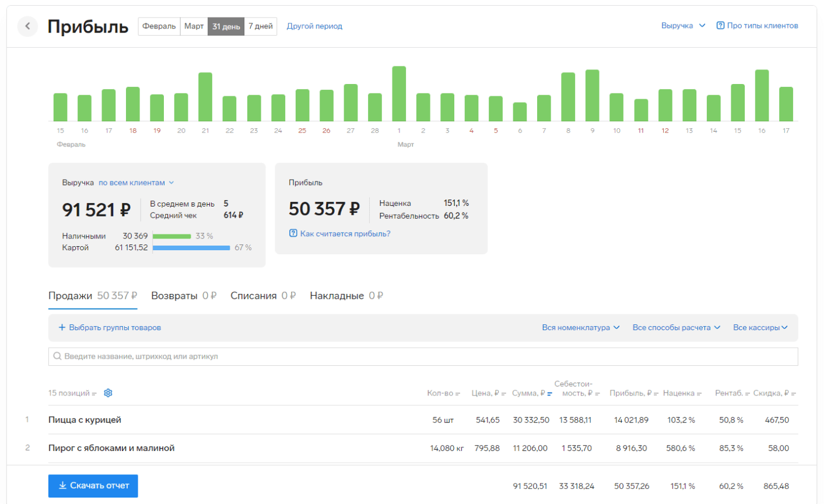Click the markup cell 580,6 %

pyautogui.click(x=681, y=448)
